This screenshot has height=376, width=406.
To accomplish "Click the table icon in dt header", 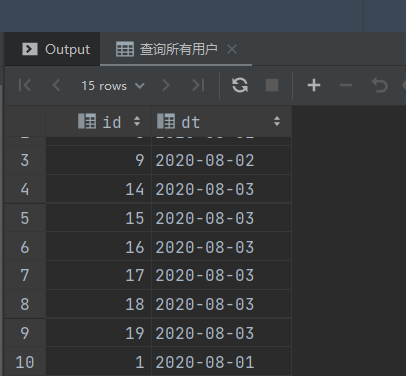I will click(166, 121).
